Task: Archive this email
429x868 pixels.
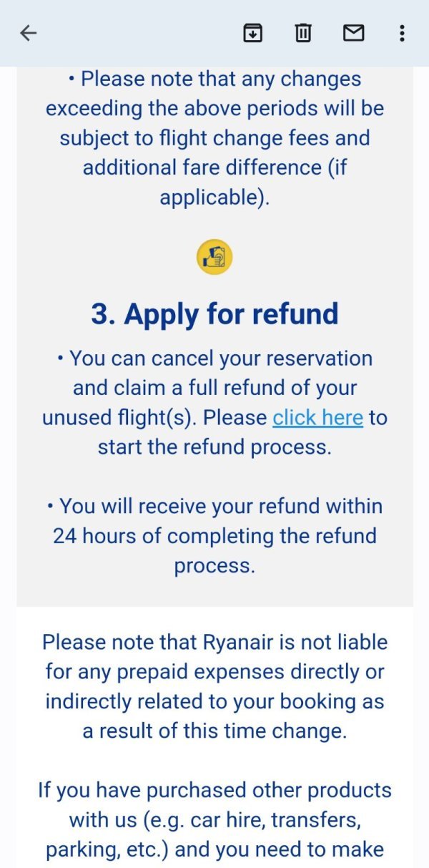Action: (252, 33)
